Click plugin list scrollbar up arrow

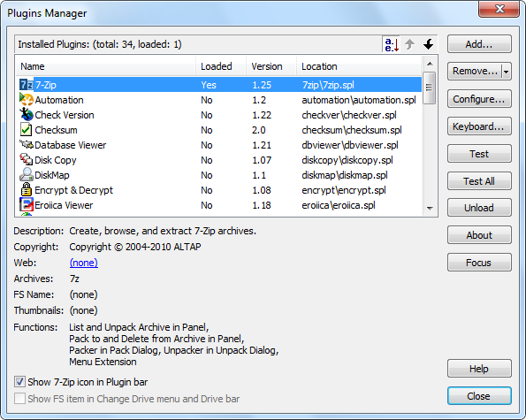pyautogui.click(x=430, y=64)
